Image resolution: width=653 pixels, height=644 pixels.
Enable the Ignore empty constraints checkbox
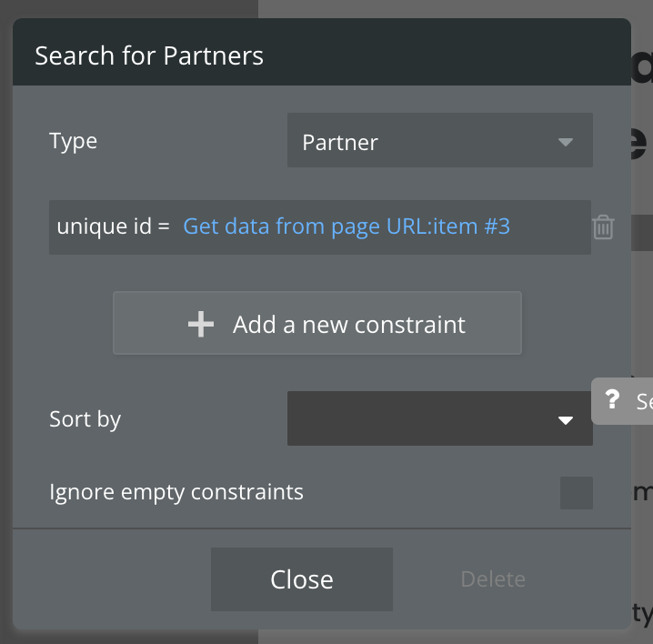pyautogui.click(x=576, y=493)
